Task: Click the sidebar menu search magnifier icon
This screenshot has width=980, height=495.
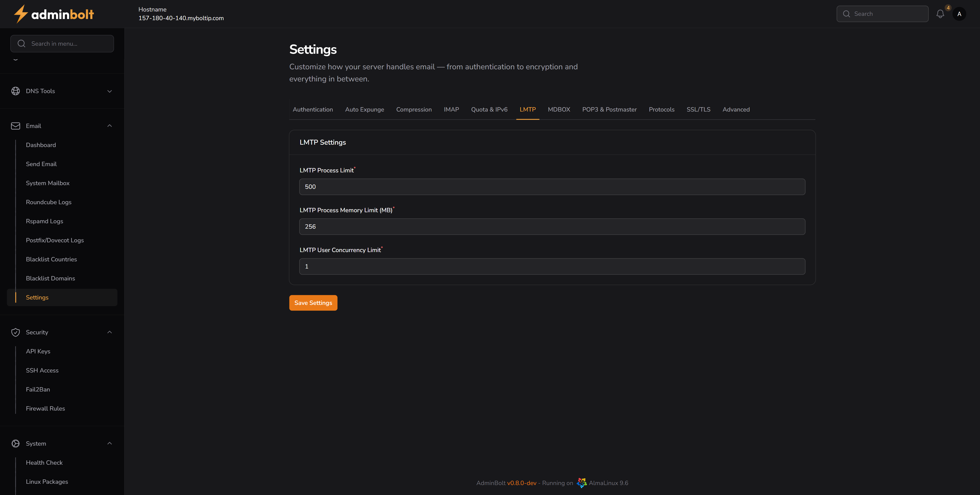Action: point(22,44)
